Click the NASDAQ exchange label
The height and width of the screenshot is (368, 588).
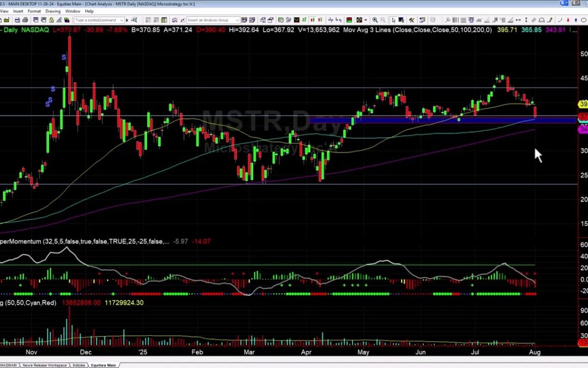35,29
